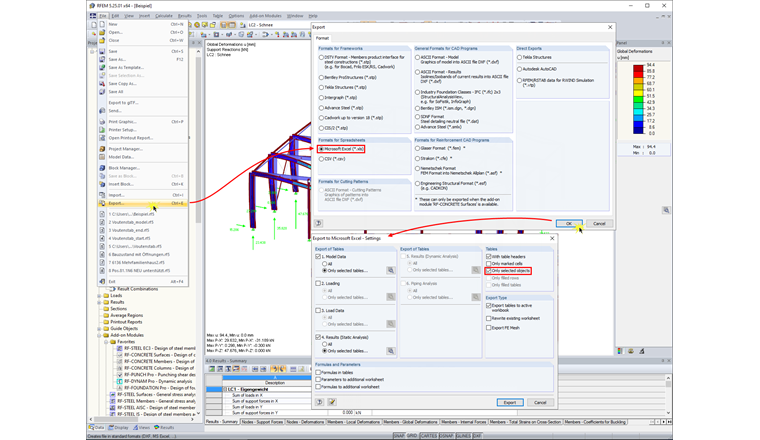Collapse Favorites folder in tree
This screenshot has height=440, width=760.
pos(106,342)
